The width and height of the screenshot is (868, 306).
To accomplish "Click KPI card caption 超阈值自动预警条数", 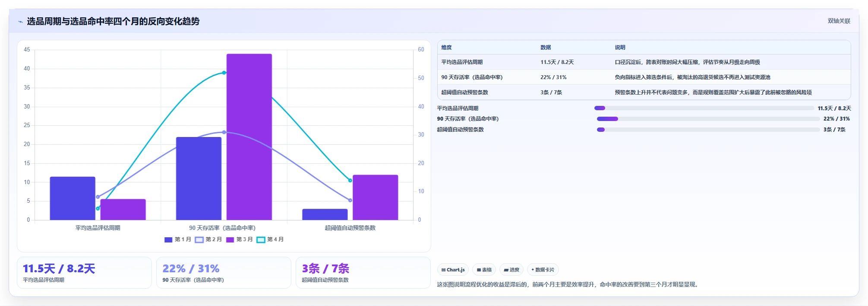I will (325, 280).
